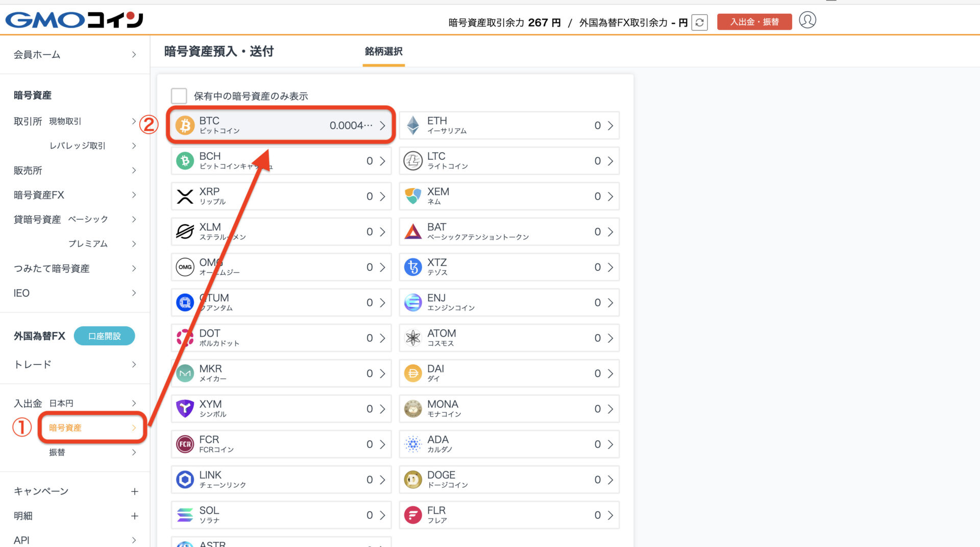Open 振替 menu item
This screenshot has width=980, height=547.
(93, 452)
